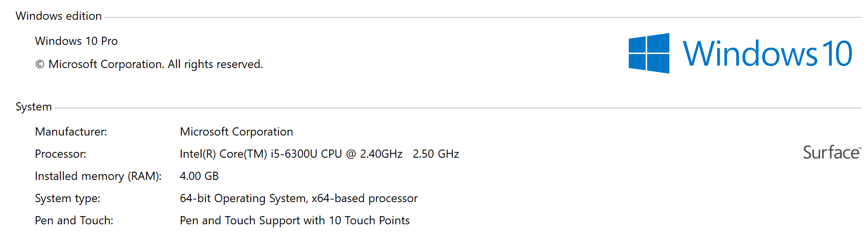Click the Installed memory (RAM) label
This screenshot has width=868, height=246.
coord(98,176)
